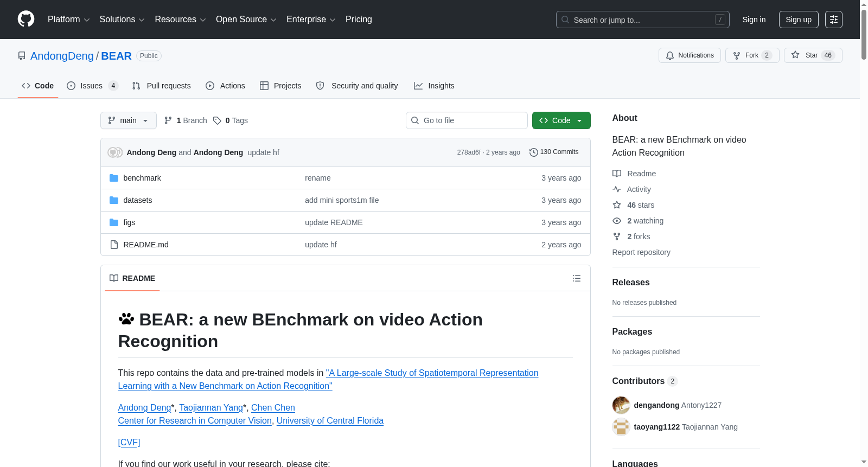Screen dimensions: 868x467
Task: Open the AndongDeng owner profile link
Action: 62,56
